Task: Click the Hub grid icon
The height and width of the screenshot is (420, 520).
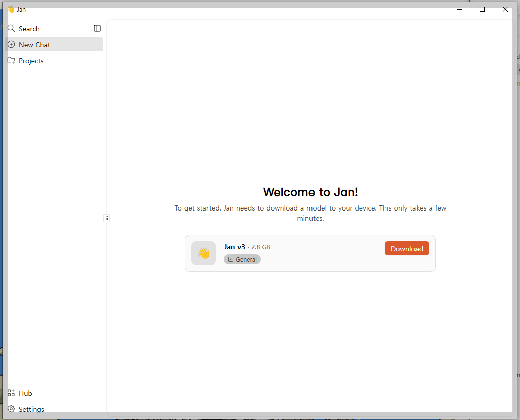Action: coord(11,393)
